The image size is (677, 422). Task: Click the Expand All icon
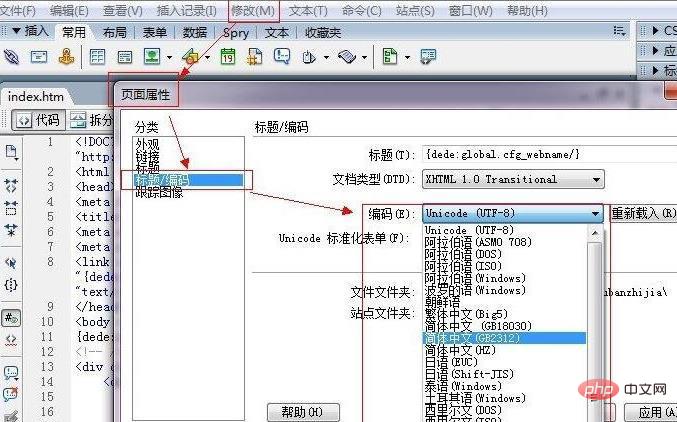(11, 230)
